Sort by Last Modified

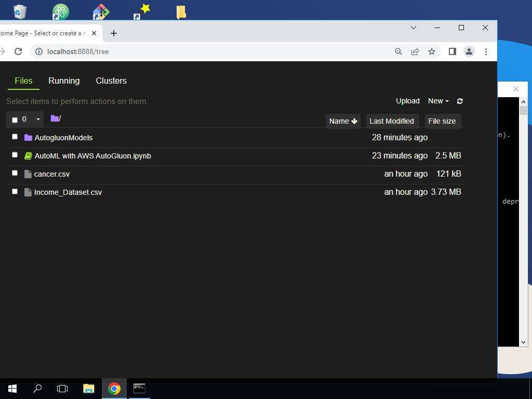[392, 121]
